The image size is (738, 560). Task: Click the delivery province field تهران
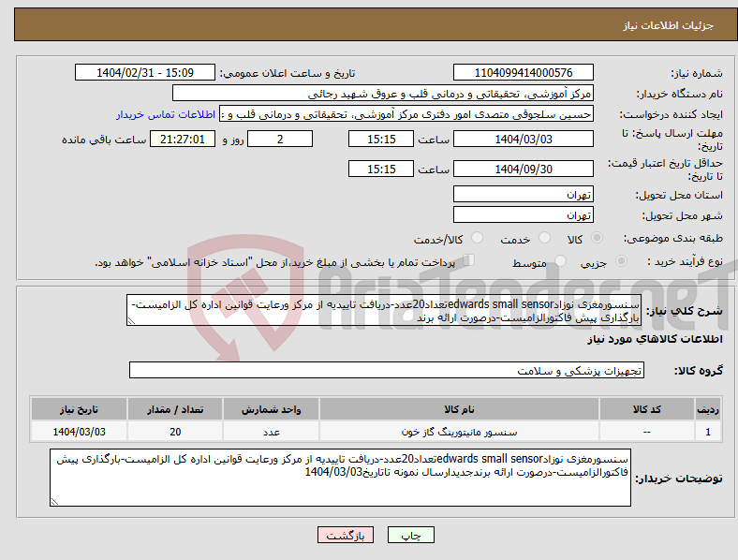point(524,194)
